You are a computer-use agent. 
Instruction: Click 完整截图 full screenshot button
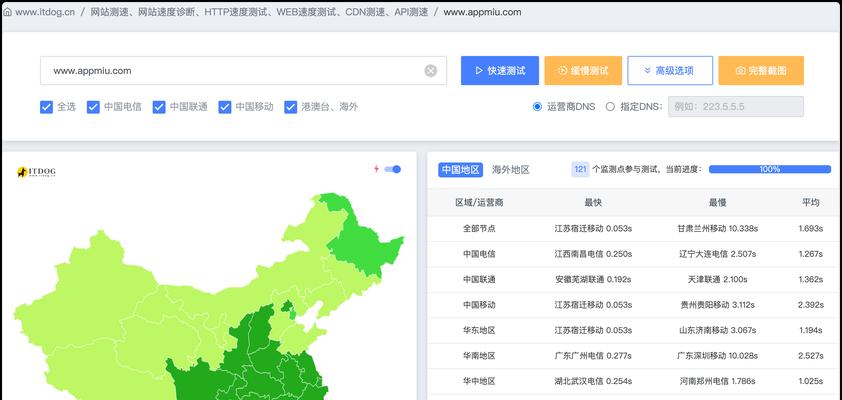coord(761,70)
